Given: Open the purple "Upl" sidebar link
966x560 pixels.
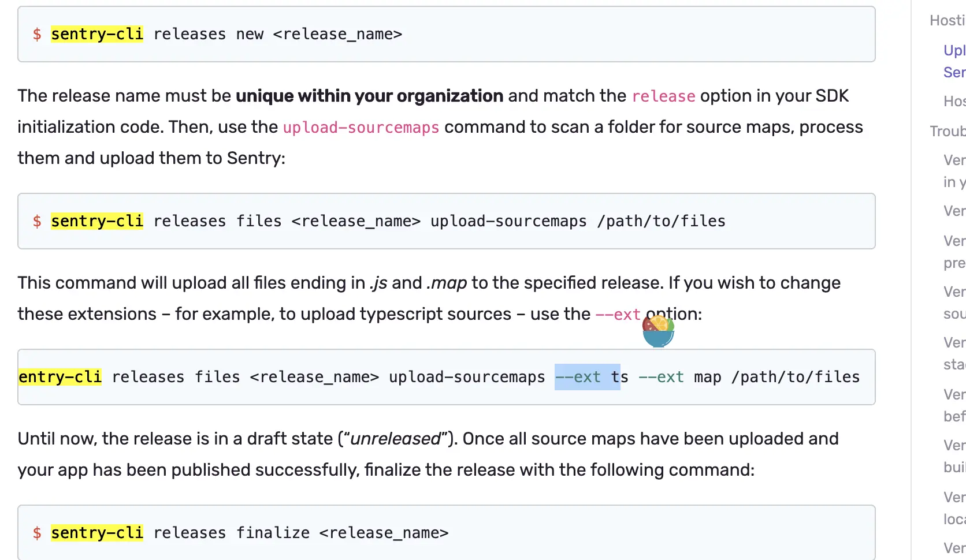Looking at the screenshot, I should (954, 50).
